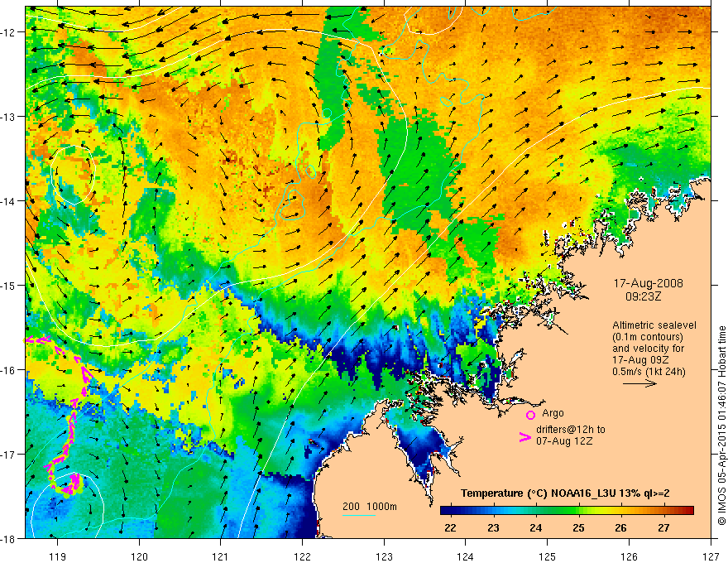Click the 'Altimetric sealevel' caption line

[x=654, y=325]
